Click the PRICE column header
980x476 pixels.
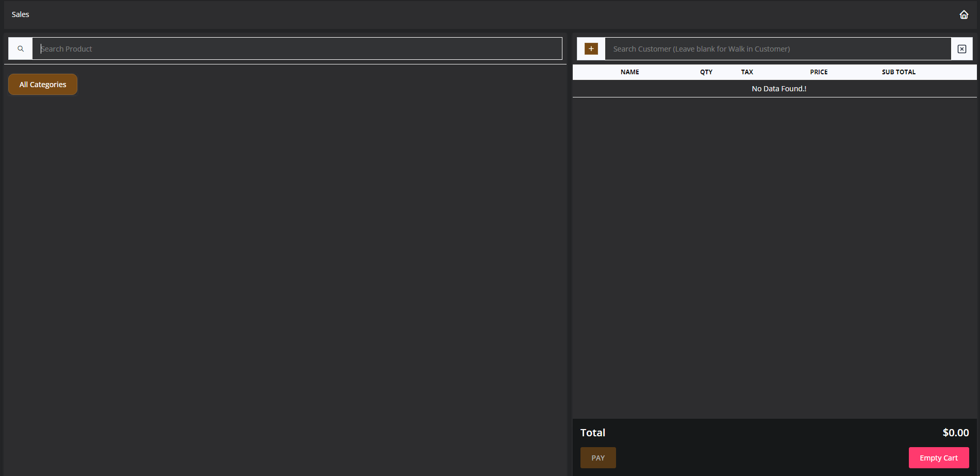[819, 72]
